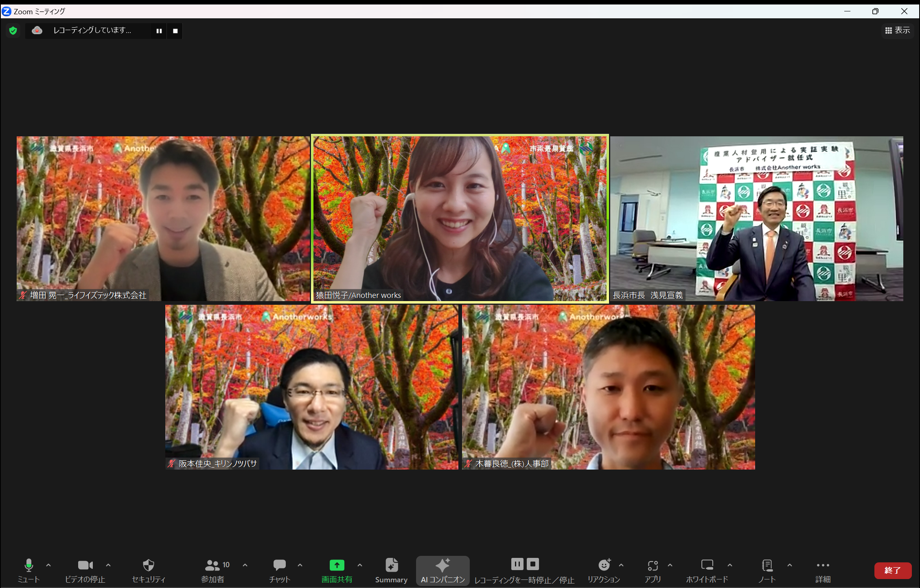Click the Zoom logo in title bar

(x=7, y=11)
